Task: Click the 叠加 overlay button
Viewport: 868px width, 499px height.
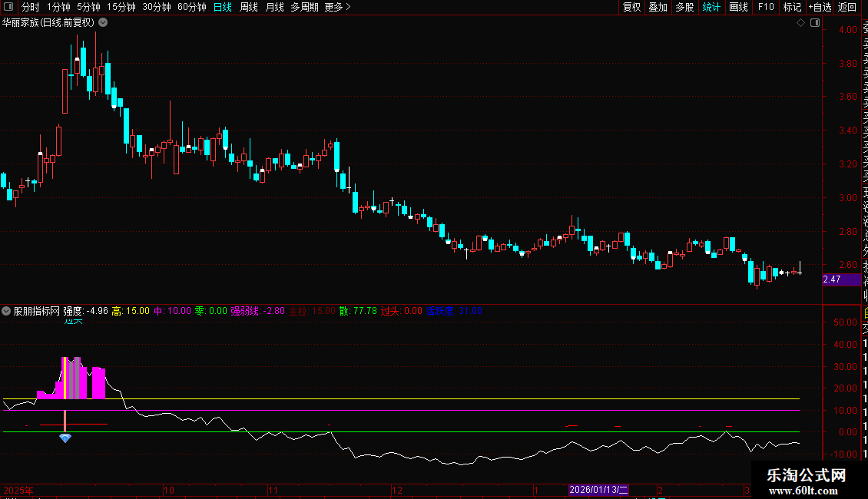Action: 658,7
